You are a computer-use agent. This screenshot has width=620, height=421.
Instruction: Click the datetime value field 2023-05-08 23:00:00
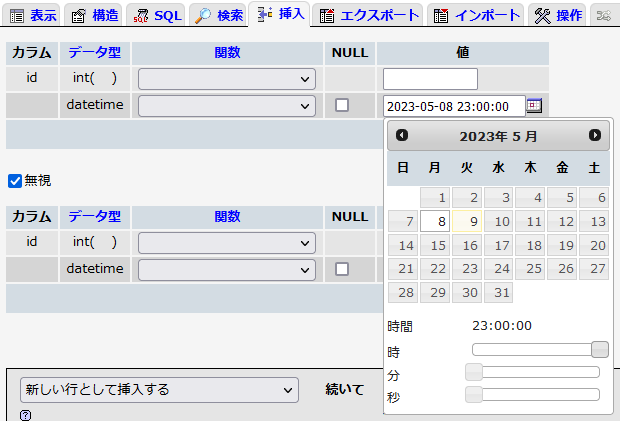(x=454, y=106)
